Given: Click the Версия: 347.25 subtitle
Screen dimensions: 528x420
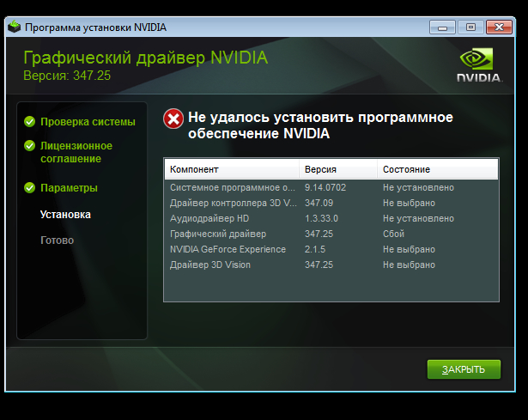Looking at the screenshot, I should (x=67, y=76).
